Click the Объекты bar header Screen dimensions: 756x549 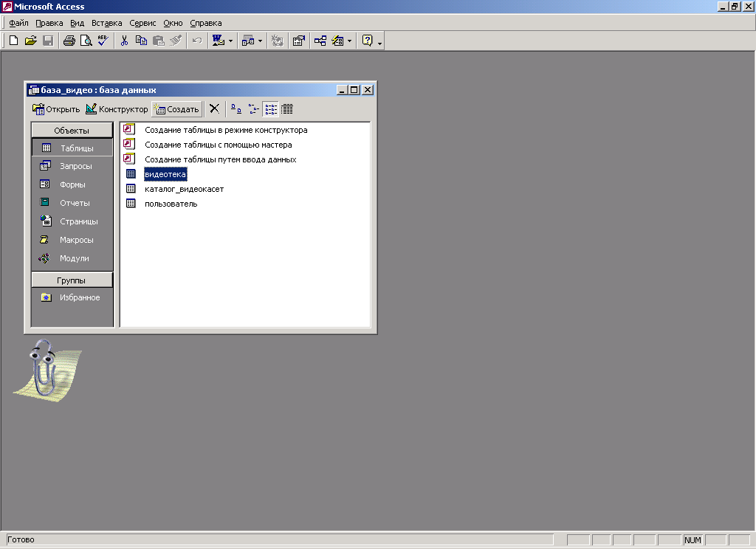pyautogui.click(x=72, y=130)
